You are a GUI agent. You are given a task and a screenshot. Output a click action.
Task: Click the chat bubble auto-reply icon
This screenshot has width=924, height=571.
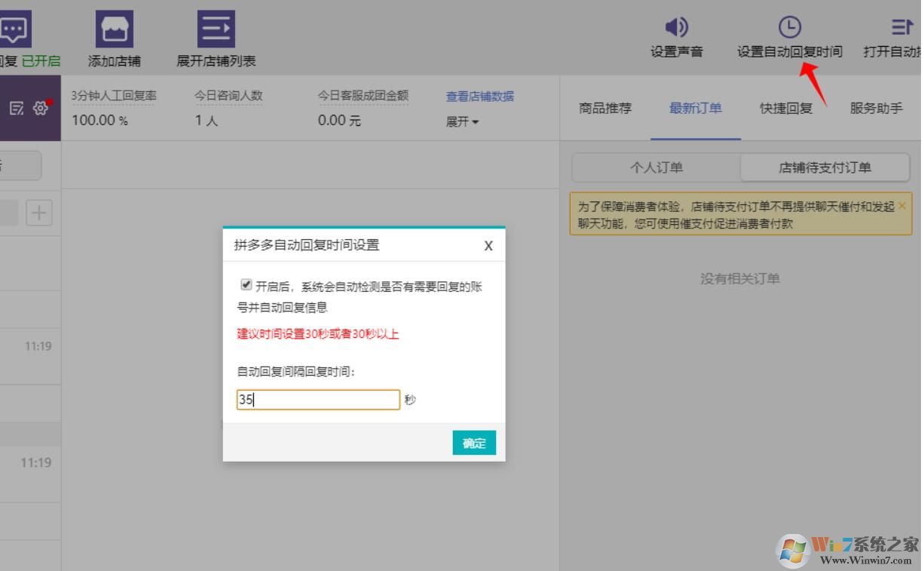pos(14,27)
